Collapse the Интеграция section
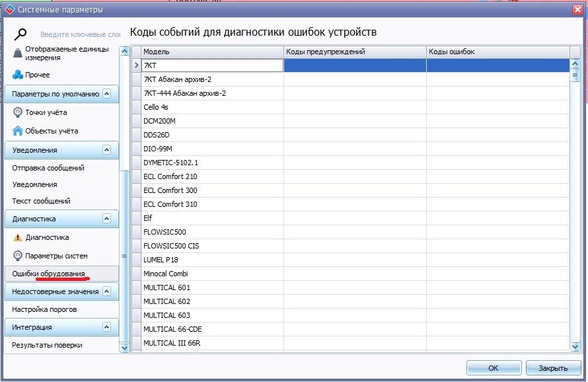Screen dimensions: 588x382 [107, 327]
